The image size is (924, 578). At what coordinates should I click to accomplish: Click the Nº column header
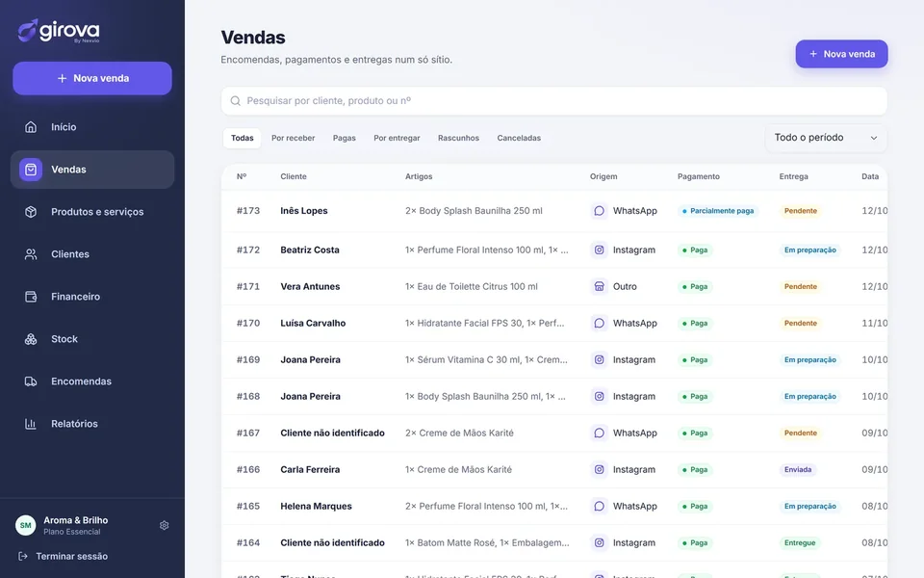point(242,176)
